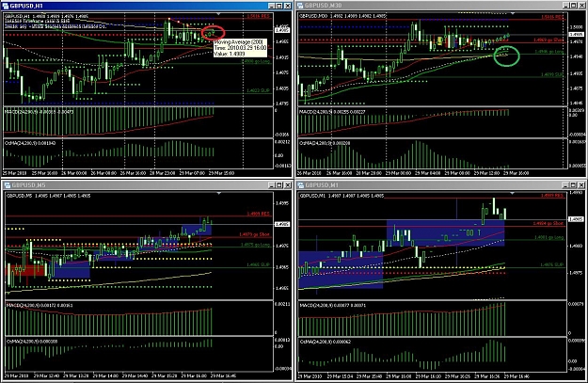Maximize the GBPUSD,M30 chart window
The width and height of the screenshot is (588, 383).
coord(574,6)
